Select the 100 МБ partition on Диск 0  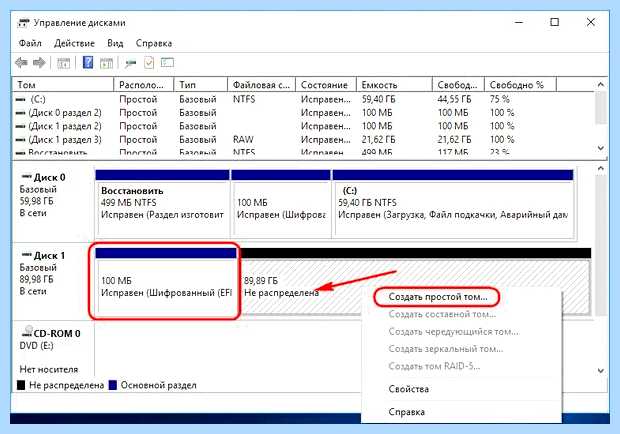(x=281, y=203)
